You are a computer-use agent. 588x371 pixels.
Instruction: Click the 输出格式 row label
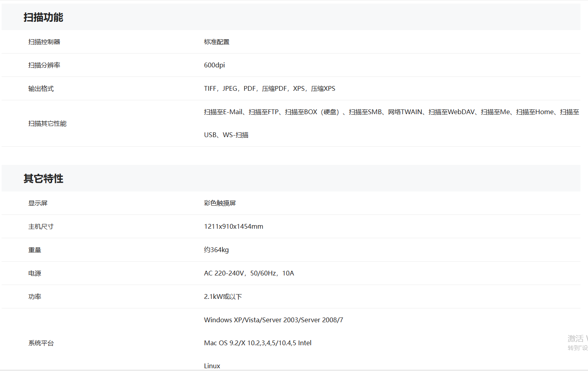(41, 89)
